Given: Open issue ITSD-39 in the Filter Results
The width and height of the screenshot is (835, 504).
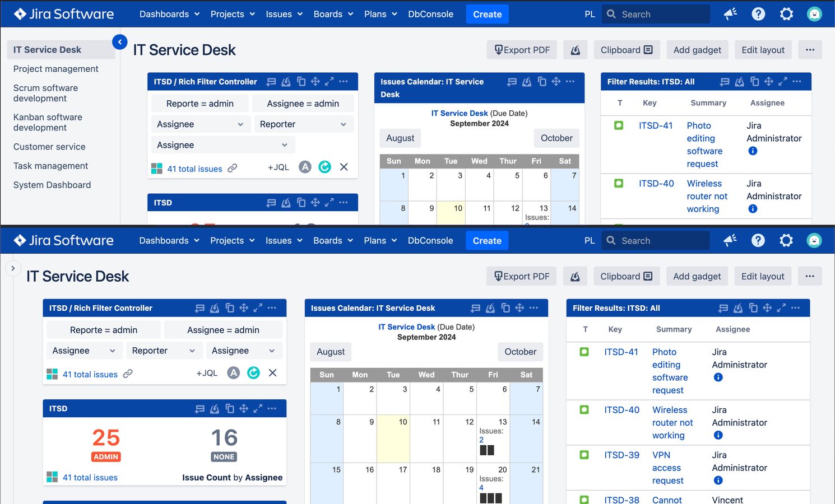Looking at the screenshot, I should 621,455.
